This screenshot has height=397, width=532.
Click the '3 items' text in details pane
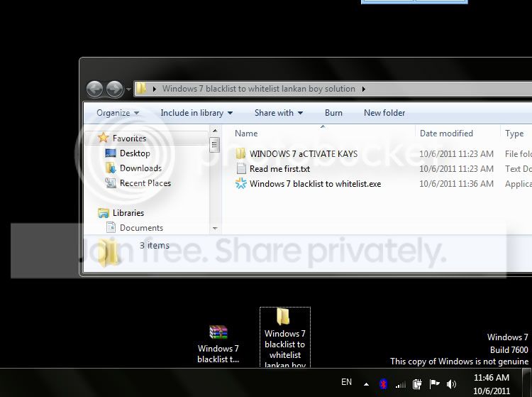tap(155, 245)
